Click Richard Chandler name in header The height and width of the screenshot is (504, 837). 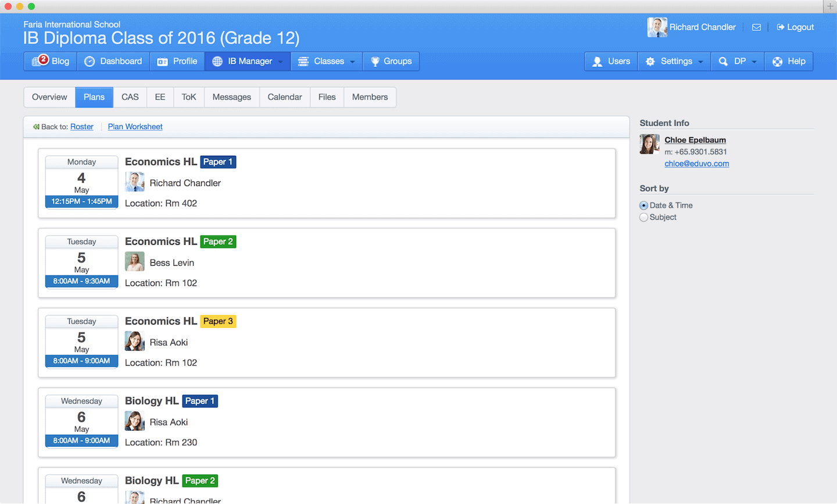703,27
